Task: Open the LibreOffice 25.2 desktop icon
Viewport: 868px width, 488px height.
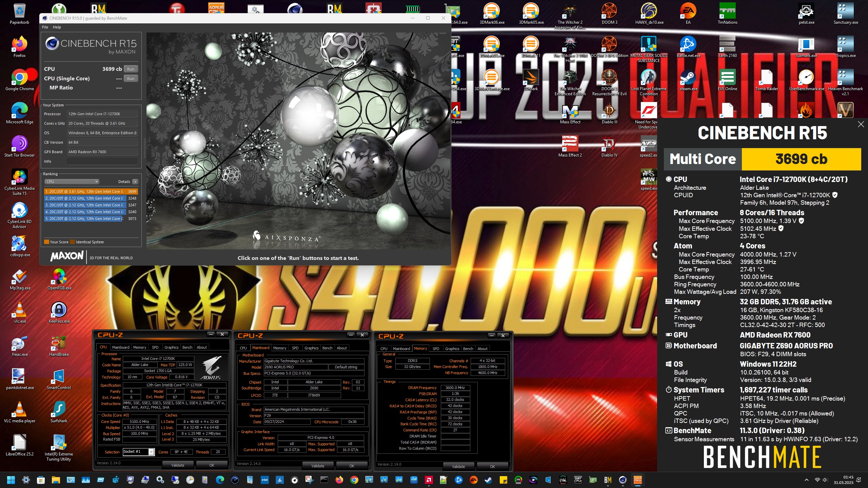Action: [x=19, y=446]
